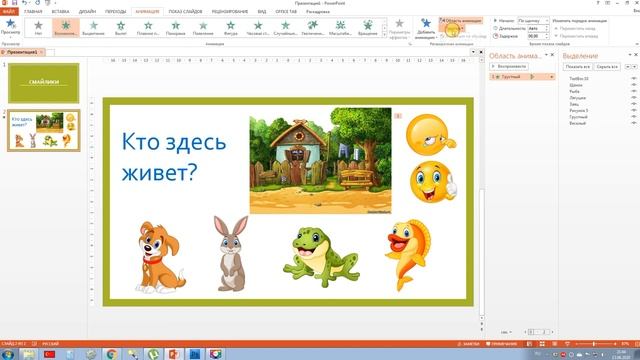Select the 'Вращение' (Swivel) animation effect
Viewport: 640px width, 360px height.
click(x=367, y=28)
